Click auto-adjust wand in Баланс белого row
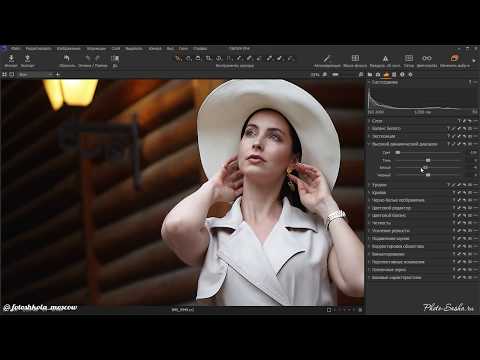The width and height of the screenshot is (480, 360). pyautogui.click(x=454, y=128)
